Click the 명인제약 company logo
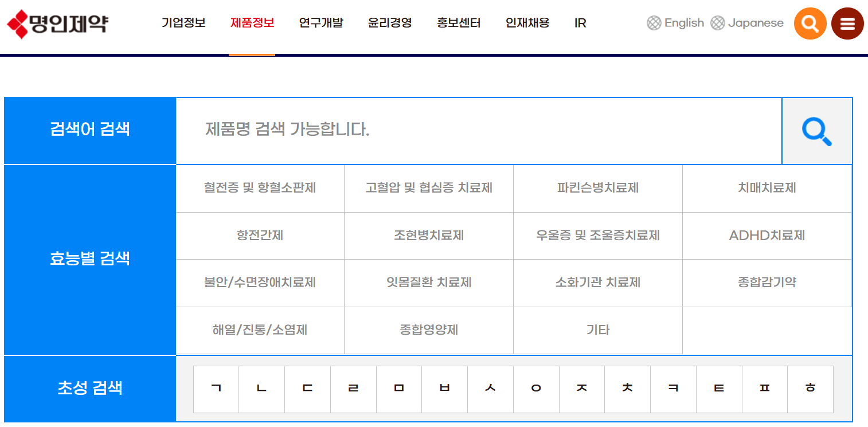This screenshot has width=868, height=427. pyautogui.click(x=57, y=23)
